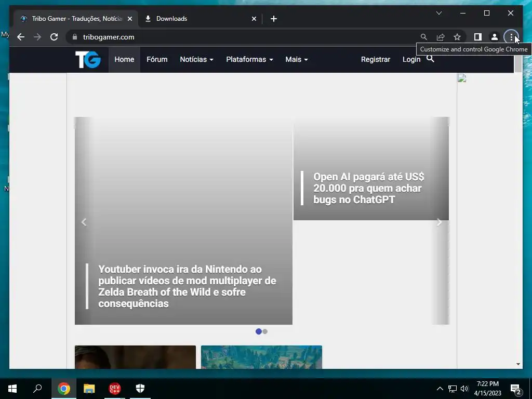Switch to the Downloads tab
Screen dimensions: 532x399
click(x=200, y=19)
